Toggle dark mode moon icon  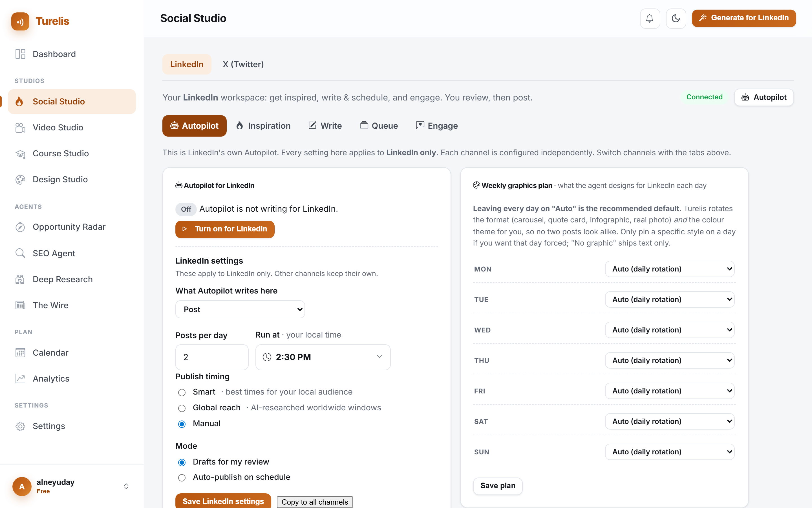coord(676,18)
